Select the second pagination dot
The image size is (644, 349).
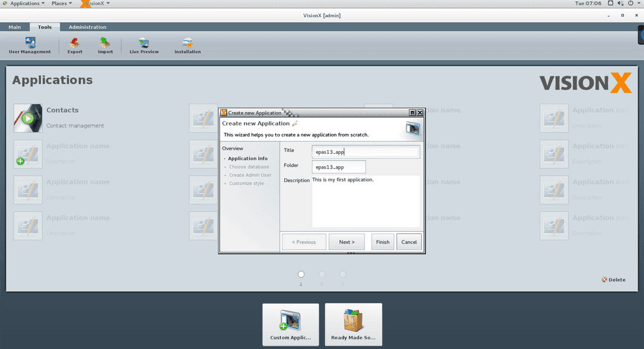[322, 274]
